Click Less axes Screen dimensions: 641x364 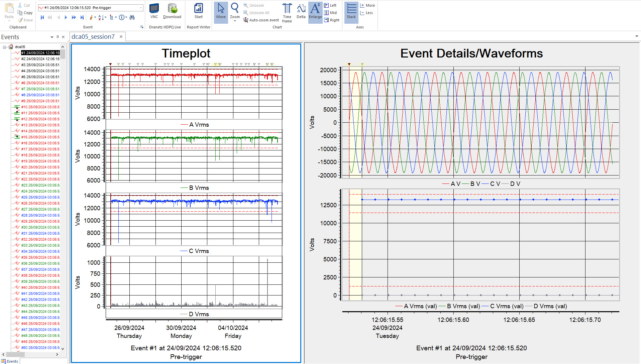click(x=366, y=13)
